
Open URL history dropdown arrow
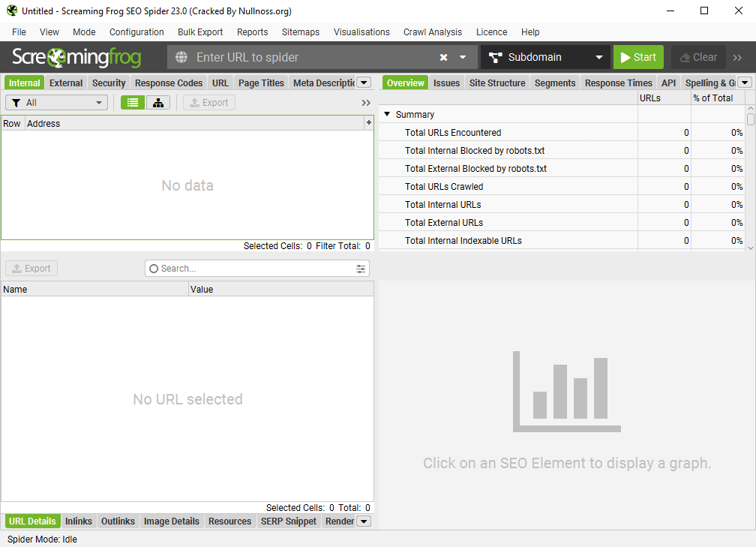tap(463, 57)
